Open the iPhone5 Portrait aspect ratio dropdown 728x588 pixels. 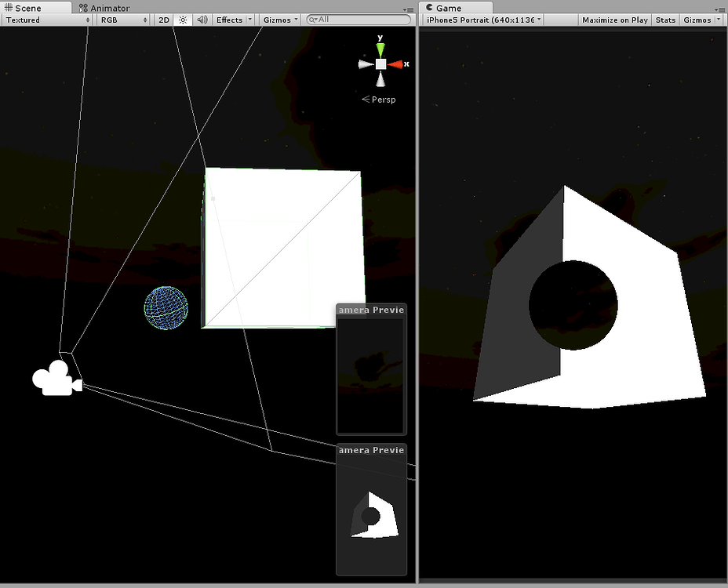[x=481, y=20]
